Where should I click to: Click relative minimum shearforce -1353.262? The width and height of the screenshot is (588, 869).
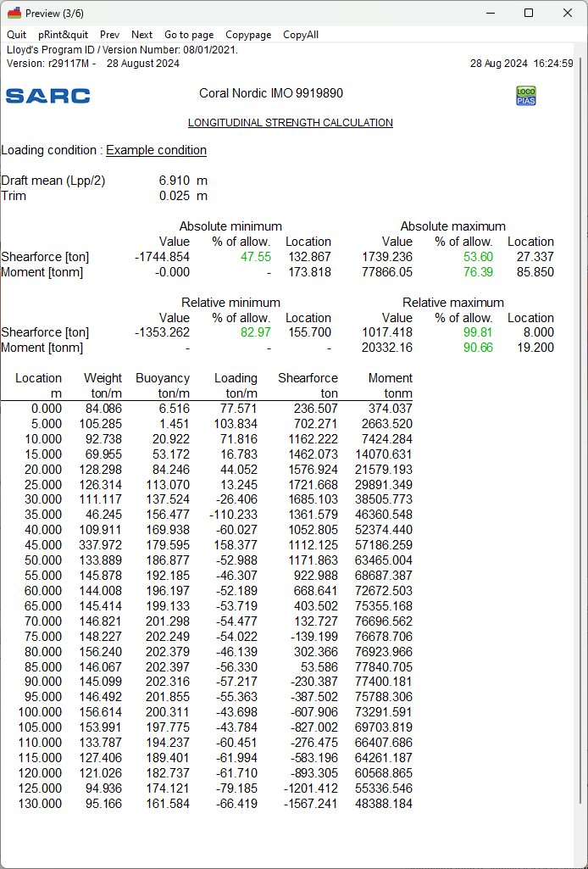pos(162,332)
